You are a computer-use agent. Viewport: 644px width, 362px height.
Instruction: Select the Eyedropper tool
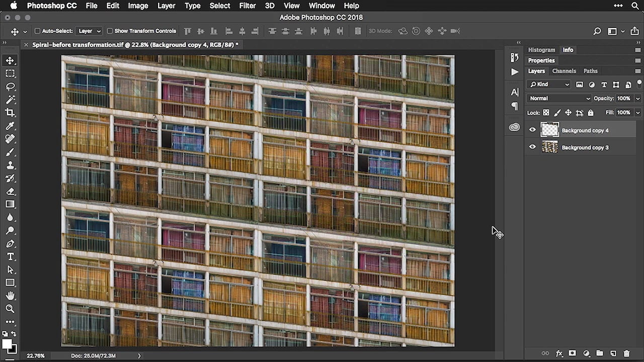pos(10,126)
